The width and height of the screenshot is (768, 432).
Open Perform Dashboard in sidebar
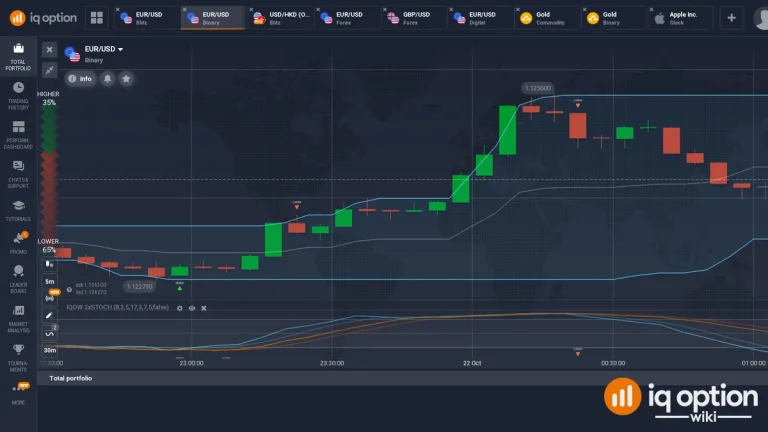coord(18,135)
